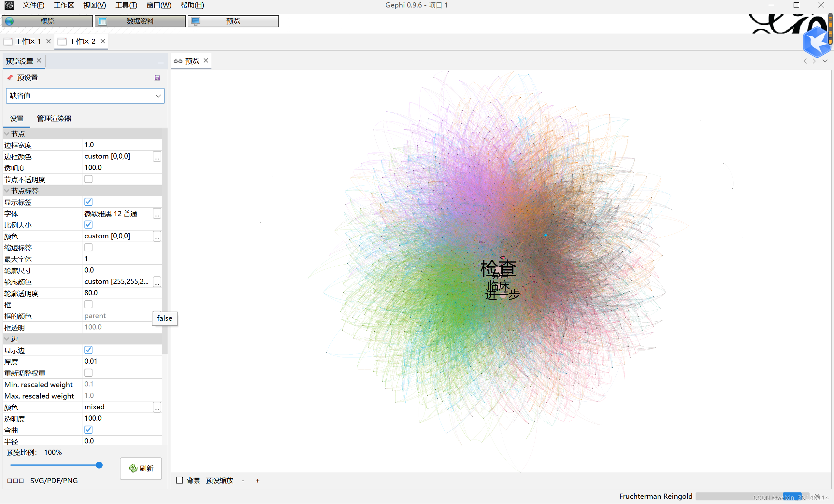Open the border color ellipsis editor button
The image size is (834, 504).
point(157,157)
